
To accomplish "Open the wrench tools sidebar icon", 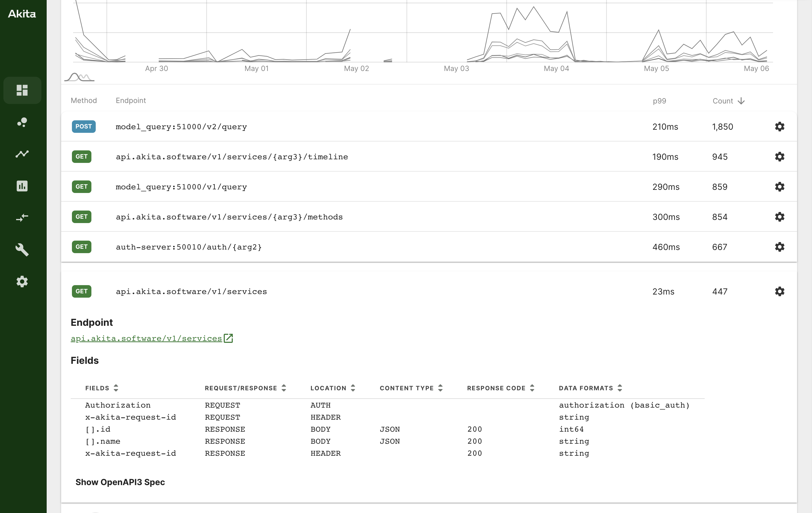I will pos(22,250).
